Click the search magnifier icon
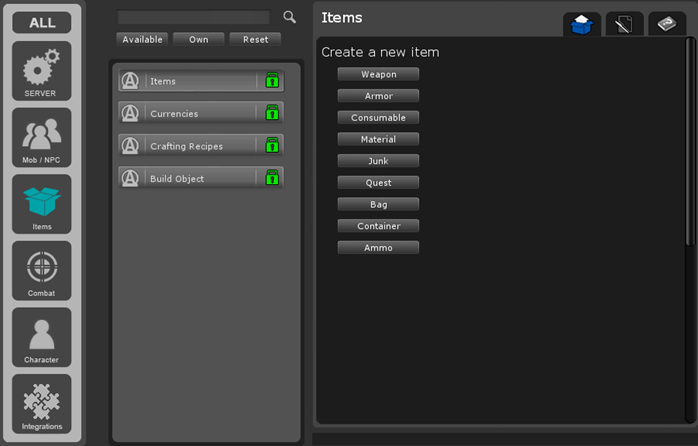 pos(289,17)
